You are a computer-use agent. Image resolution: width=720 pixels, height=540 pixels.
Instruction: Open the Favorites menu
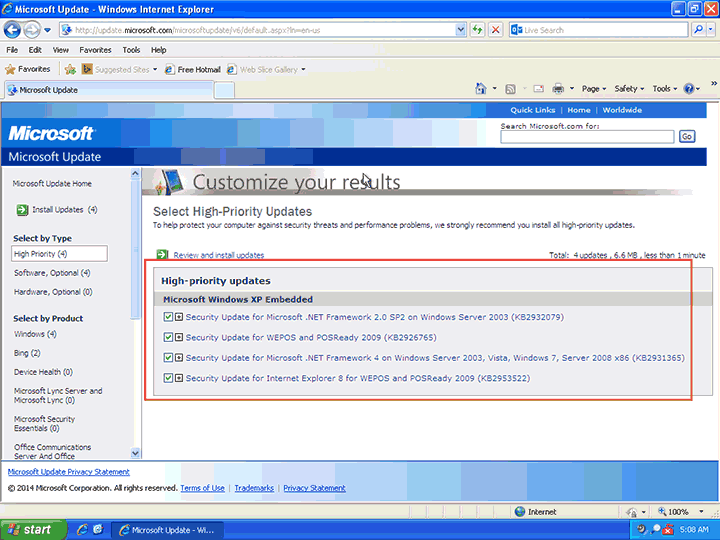[x=96, y=50]
